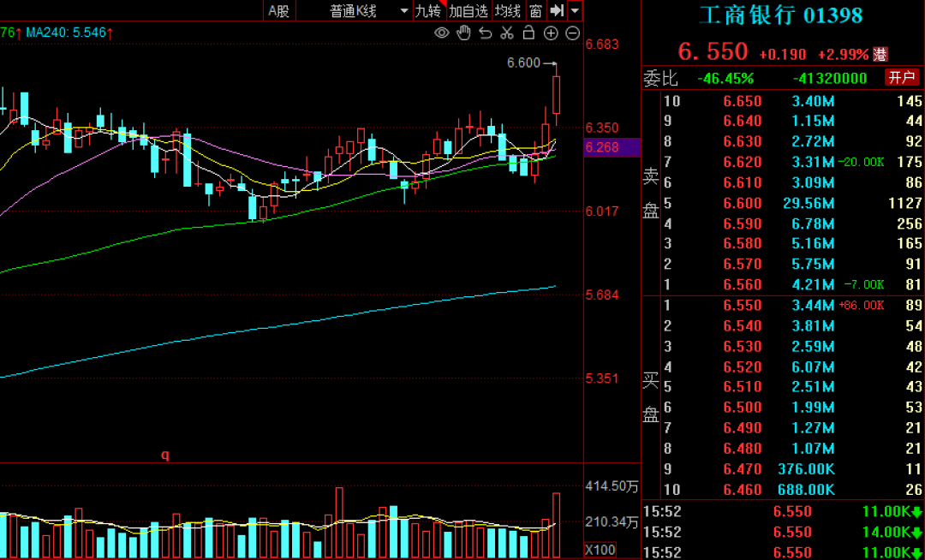Click the 窗 window button

click(535, 10)
